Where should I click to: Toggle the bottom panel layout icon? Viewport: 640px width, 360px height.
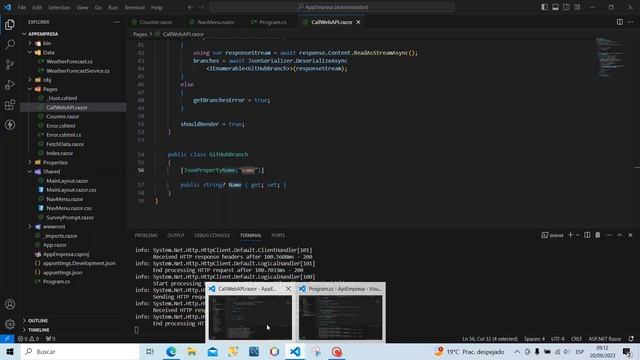tap(556, 7)
